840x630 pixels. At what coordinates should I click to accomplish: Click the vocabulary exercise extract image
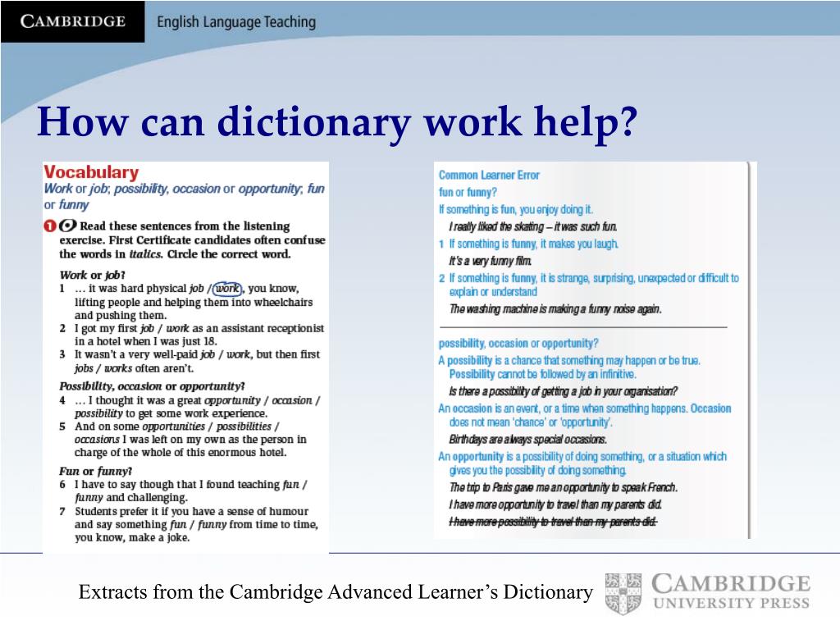point(186,357)
